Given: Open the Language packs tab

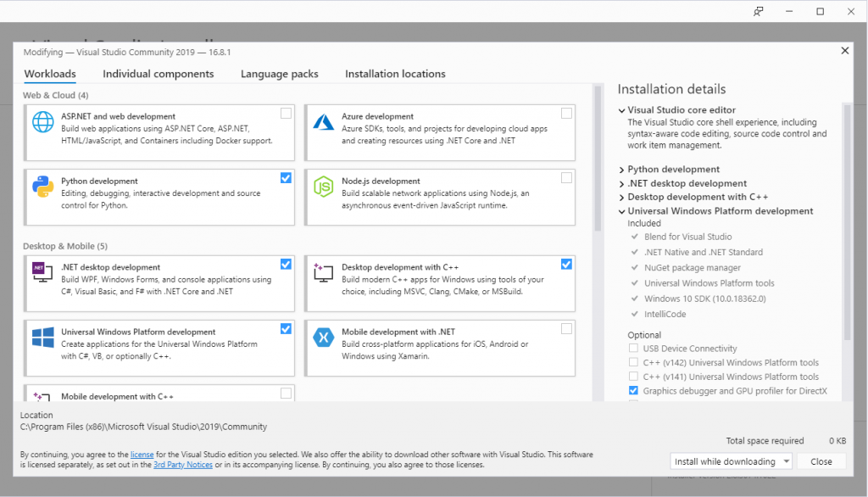Looking at the screenshot, I should [x=279, y=74].
